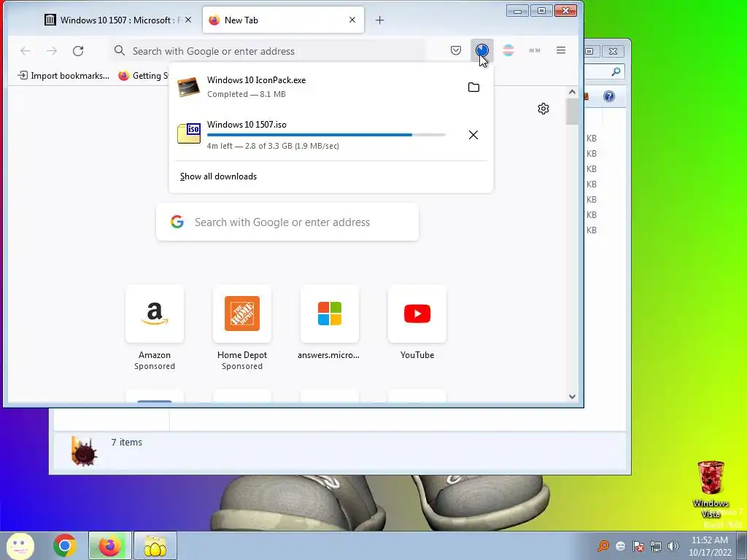
Task: Click the extension icon beside the menu button
Action: coord(535,50)
